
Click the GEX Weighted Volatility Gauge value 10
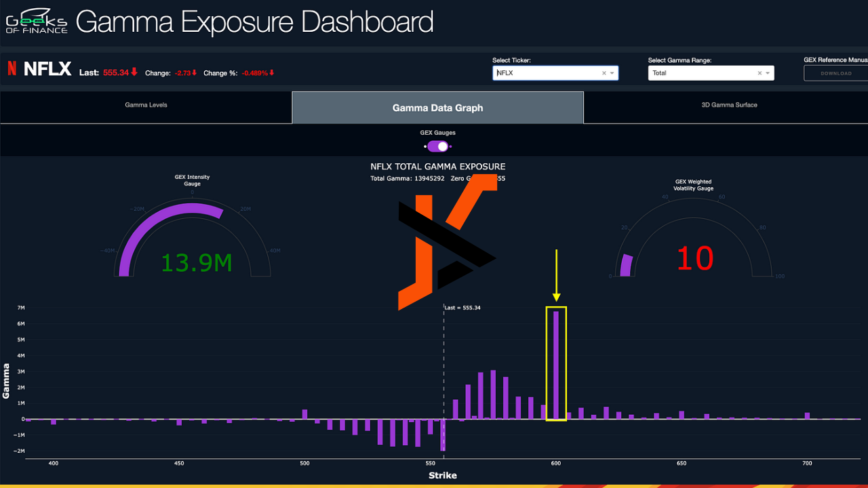(695, 259)
